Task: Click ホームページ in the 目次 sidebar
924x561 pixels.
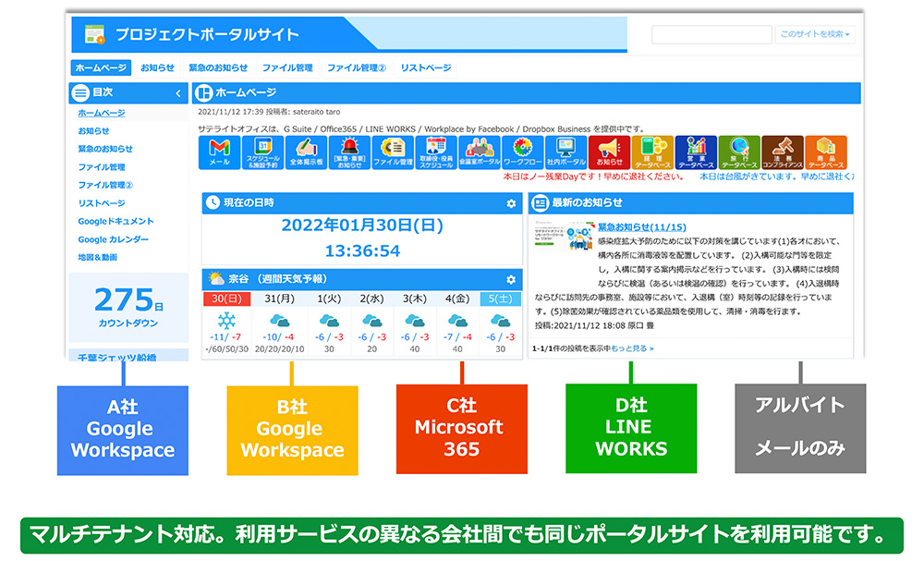Action: [102, 113]
